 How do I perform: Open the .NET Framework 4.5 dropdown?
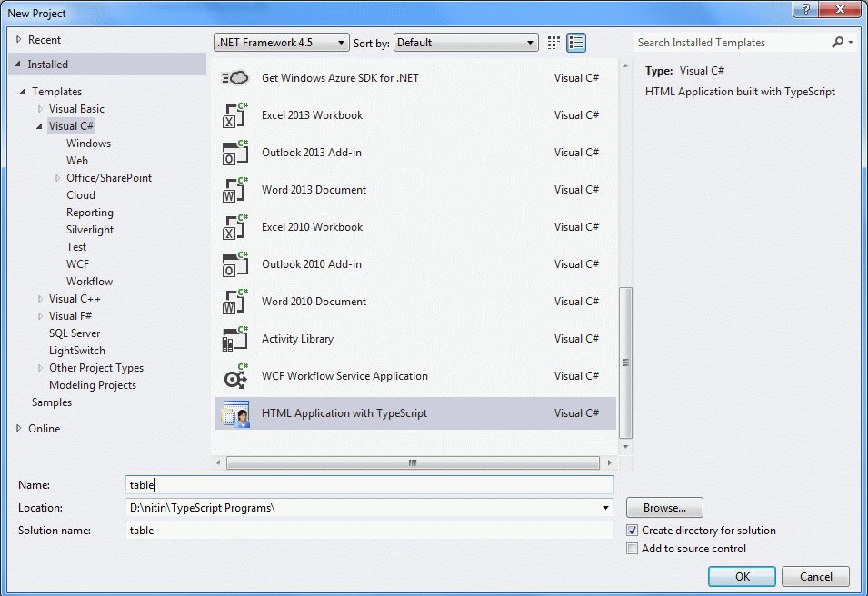(x=281, y=43)
